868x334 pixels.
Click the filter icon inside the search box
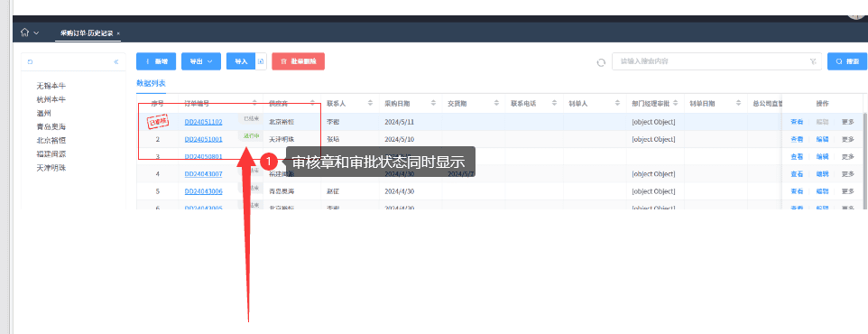pos(813,61)
